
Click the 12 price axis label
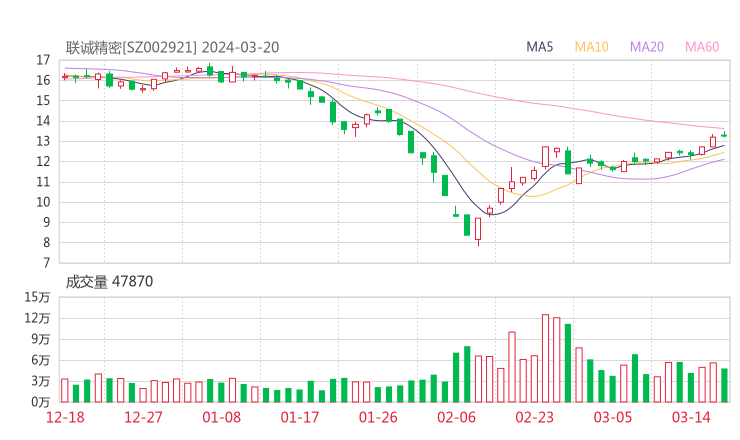tap(43, 161)
